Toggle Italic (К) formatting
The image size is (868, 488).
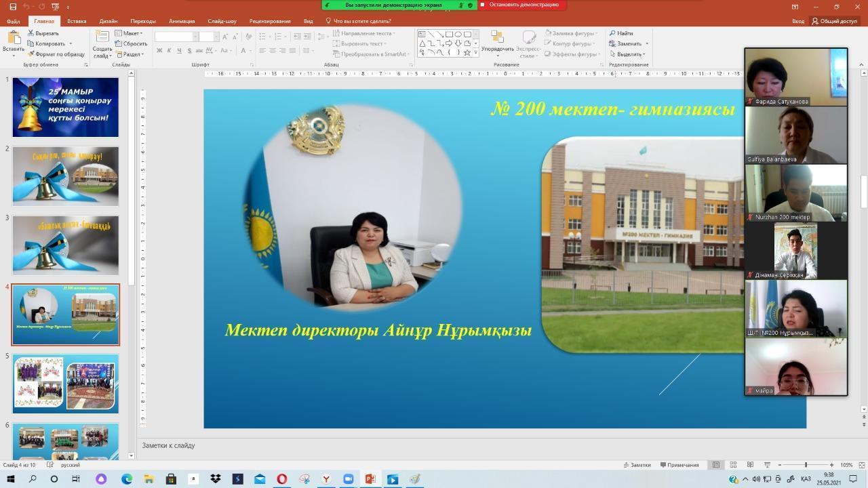pyautogui.click(x=170, y=51)
